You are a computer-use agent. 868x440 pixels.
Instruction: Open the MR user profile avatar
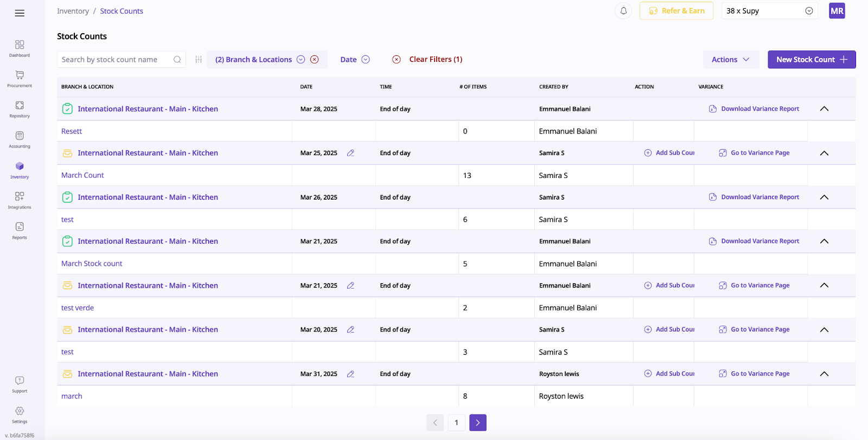pos(837,11)
